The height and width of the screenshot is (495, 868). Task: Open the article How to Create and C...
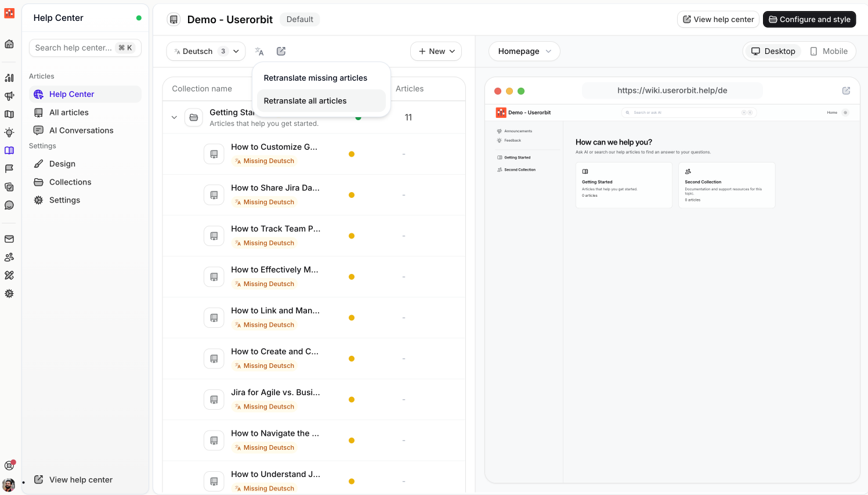tap(274, 352)
